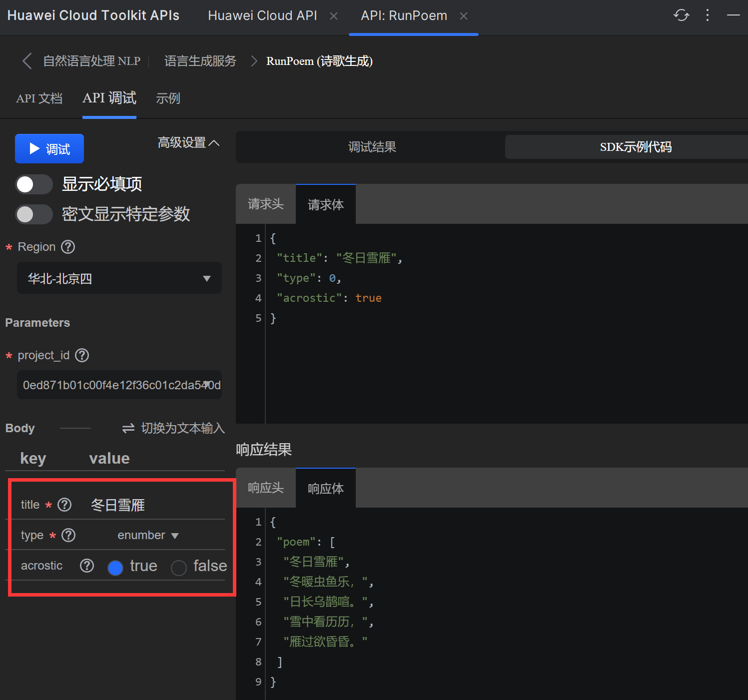Screen dimensions: 748x700
Task: Switch to the SDK示例代码 tab
Action: point(636,147)
